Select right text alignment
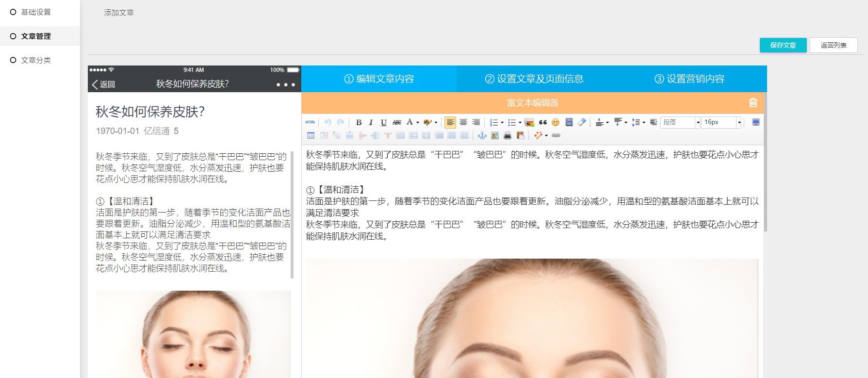Screen dimensions: 868x378 (476, 122)
